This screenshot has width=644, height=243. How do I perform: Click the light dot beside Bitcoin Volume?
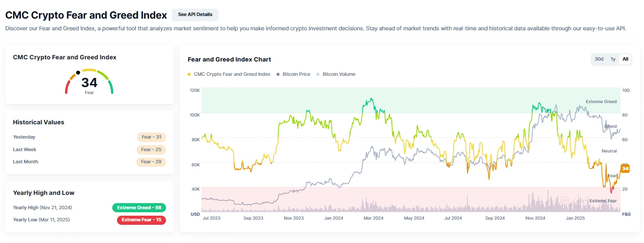click(x=318, y=75)
